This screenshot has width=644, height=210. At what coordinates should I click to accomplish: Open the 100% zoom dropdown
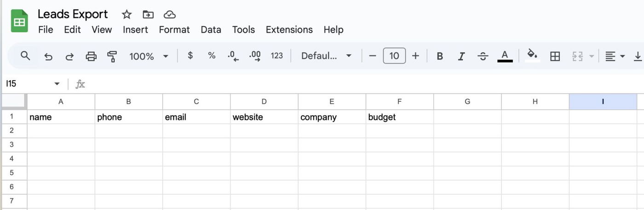click(x=149, y=56)
